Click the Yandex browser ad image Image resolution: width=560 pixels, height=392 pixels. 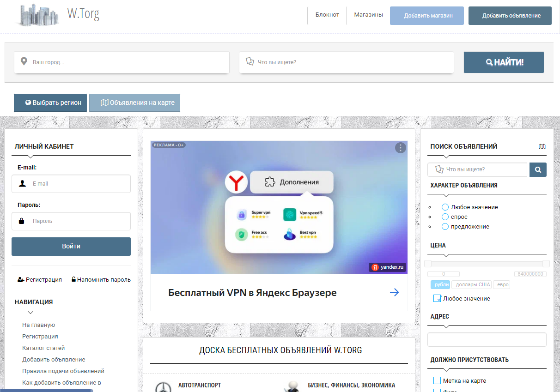[x=279, y=207]
